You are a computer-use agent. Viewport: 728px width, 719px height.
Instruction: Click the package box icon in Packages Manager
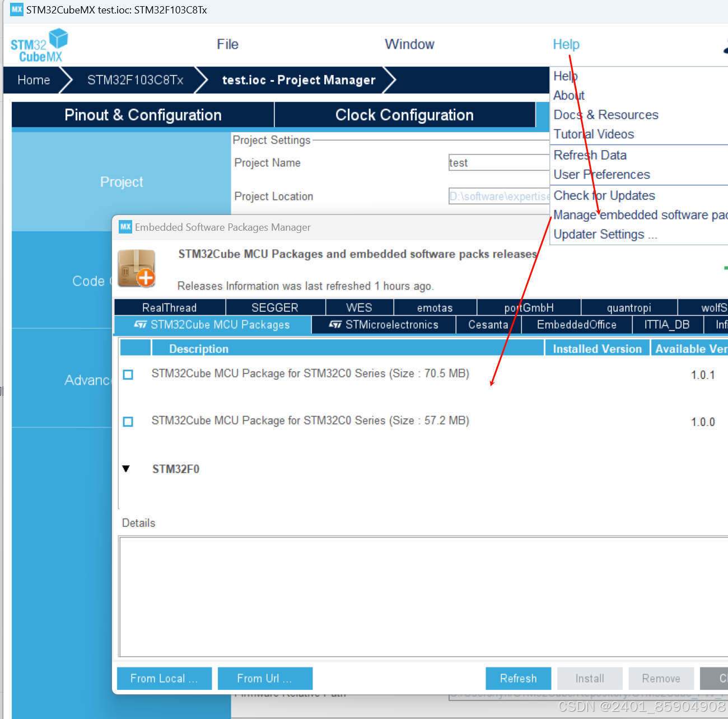click(x=137, y=268)
